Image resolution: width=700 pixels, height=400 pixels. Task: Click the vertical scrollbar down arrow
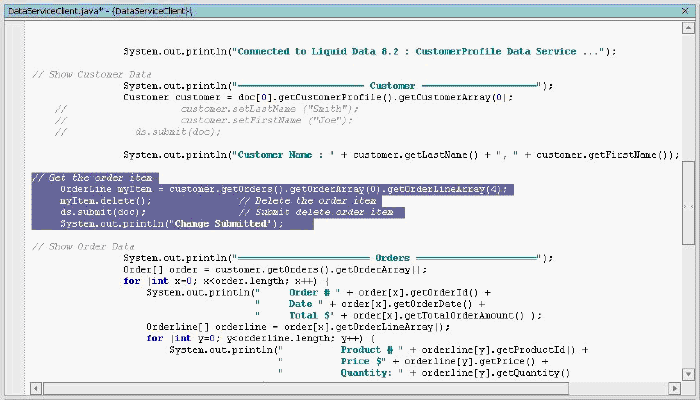tap(688, 374)
